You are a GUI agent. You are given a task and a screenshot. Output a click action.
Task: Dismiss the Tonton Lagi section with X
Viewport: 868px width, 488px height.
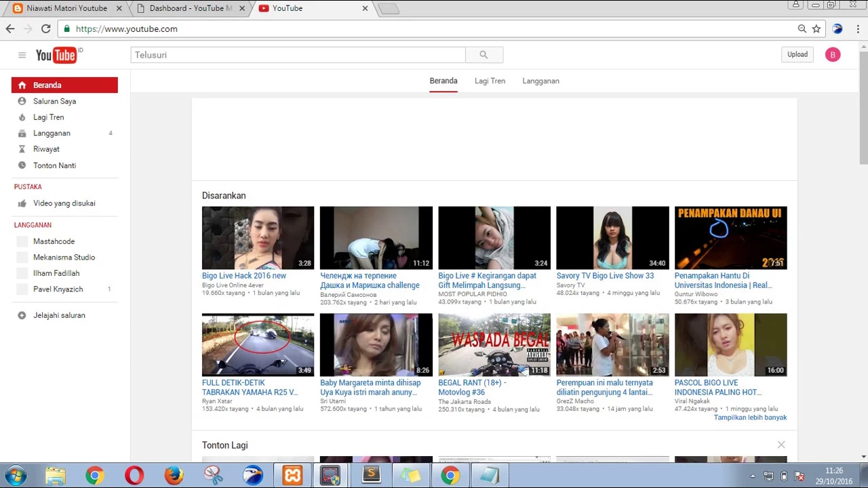click(781, 445)
